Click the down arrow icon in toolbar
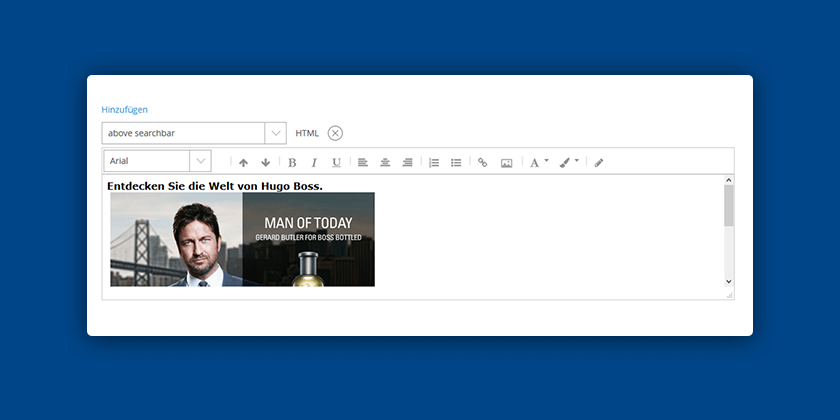 [266, 163]
